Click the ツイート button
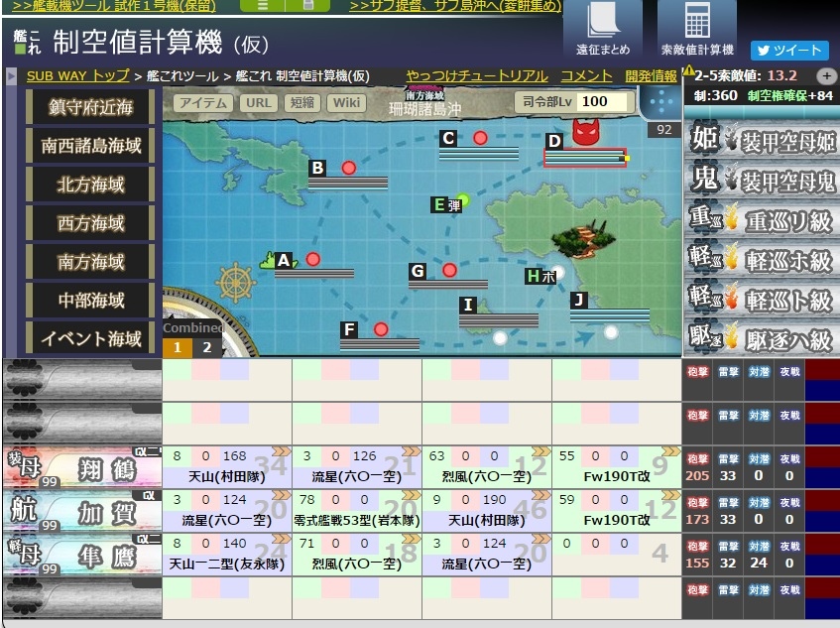The height and width of the screenshot is (628, 840). pyautogui.click(x=789, y=51)
